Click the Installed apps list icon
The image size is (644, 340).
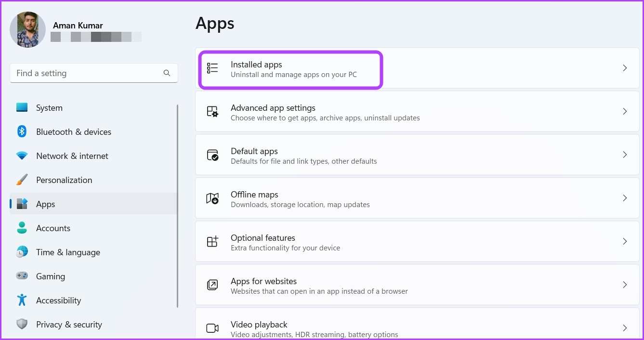click(x=212, y=68)
